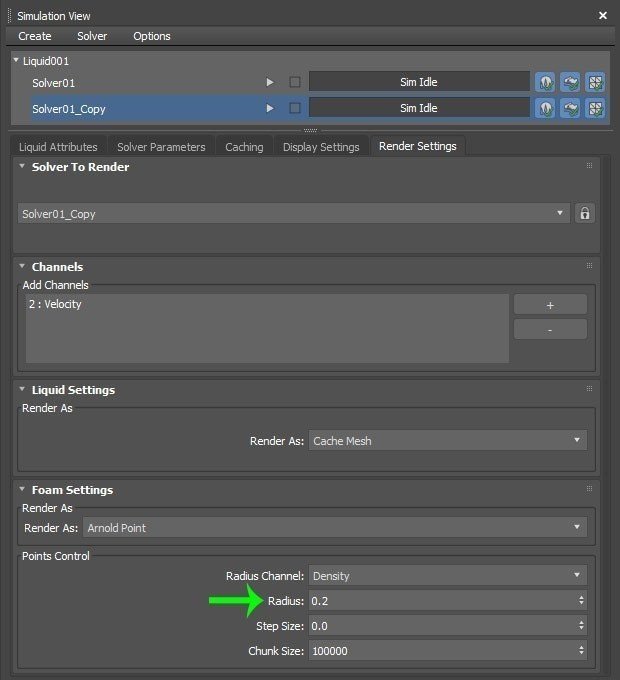This screenshot has width=620, height=680.
Task: Close the Simulation View window
Action: [603, 16]
